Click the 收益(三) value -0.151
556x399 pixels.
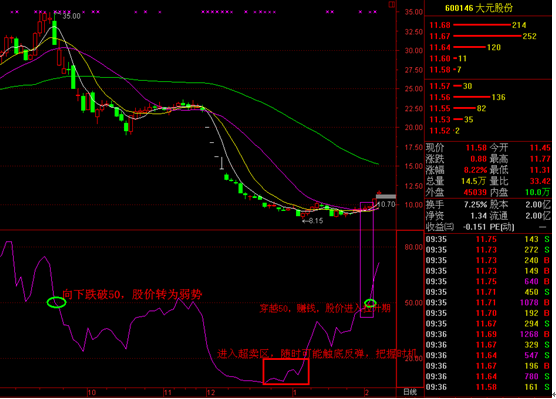coord(474,227)
